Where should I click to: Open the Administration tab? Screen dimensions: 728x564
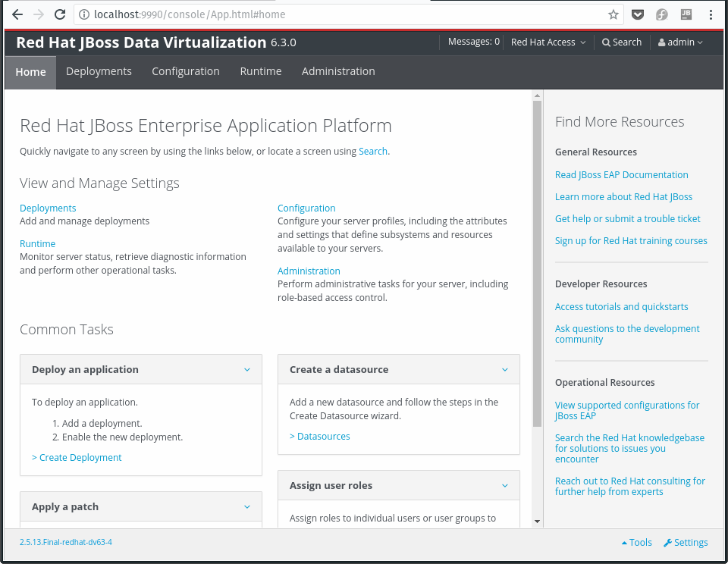338,71
